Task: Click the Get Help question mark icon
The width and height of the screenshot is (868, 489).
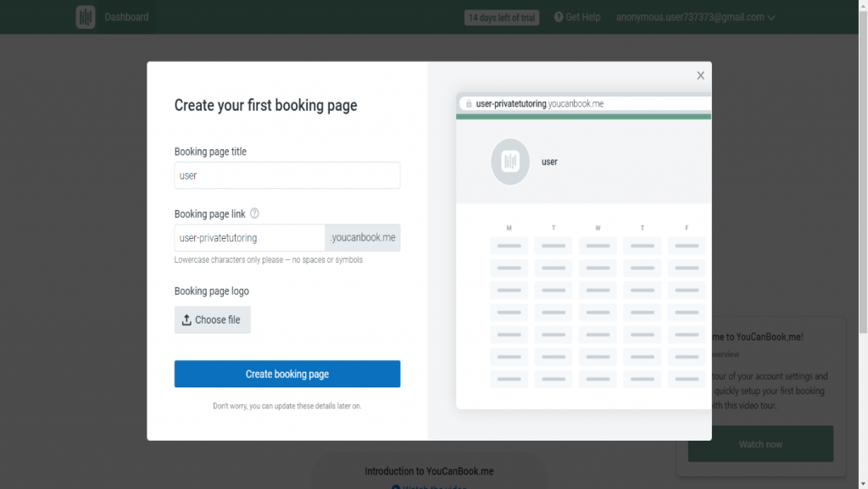Action: coord(559,17)
